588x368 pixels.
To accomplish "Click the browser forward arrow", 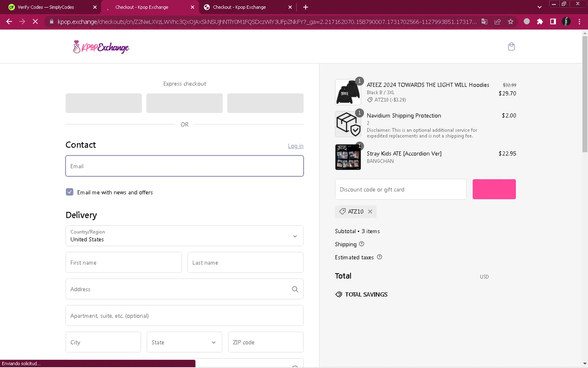I will pos(22,22).
